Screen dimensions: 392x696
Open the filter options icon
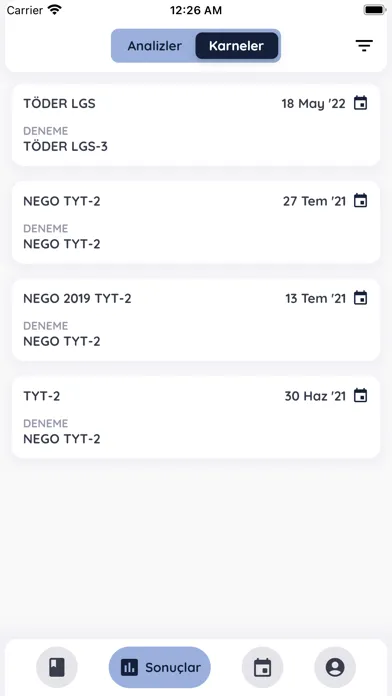click(364, 46)
